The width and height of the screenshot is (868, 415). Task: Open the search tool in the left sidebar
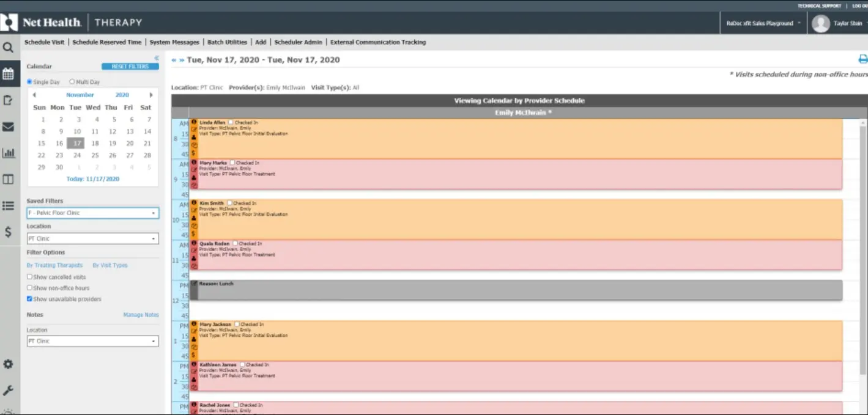[9, 47]
